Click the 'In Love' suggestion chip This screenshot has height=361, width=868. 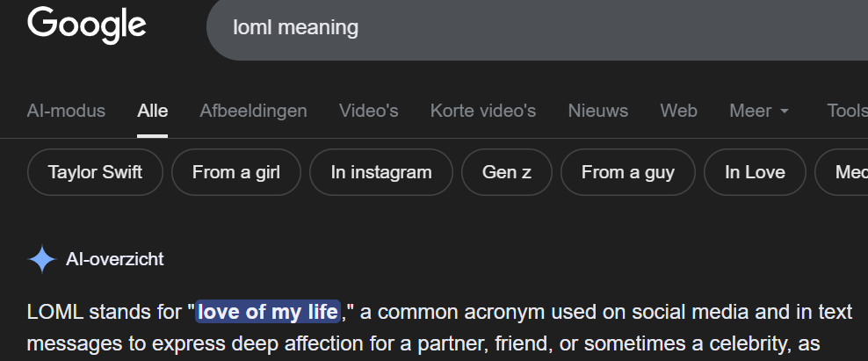tap(755, 172)
